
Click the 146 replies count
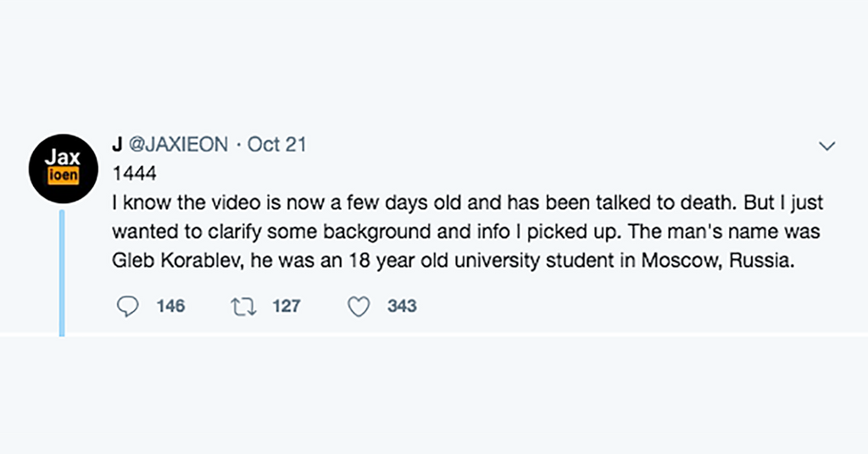[170, 307]
